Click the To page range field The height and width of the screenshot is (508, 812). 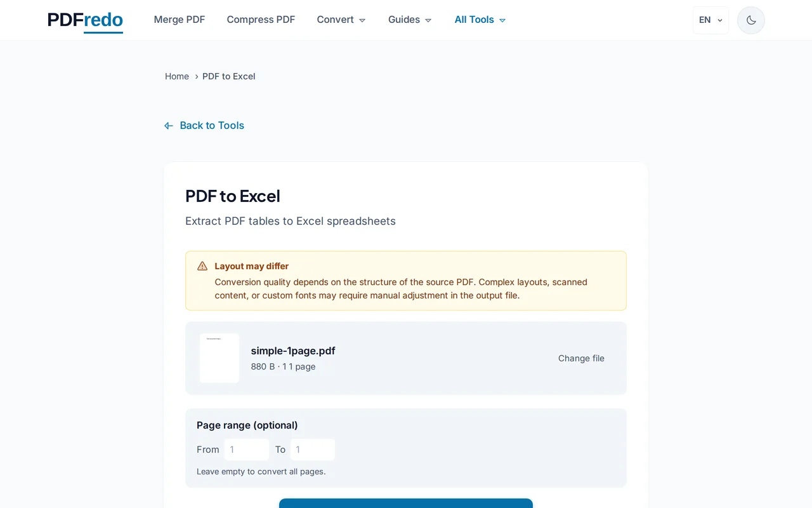tap(312, 449)
